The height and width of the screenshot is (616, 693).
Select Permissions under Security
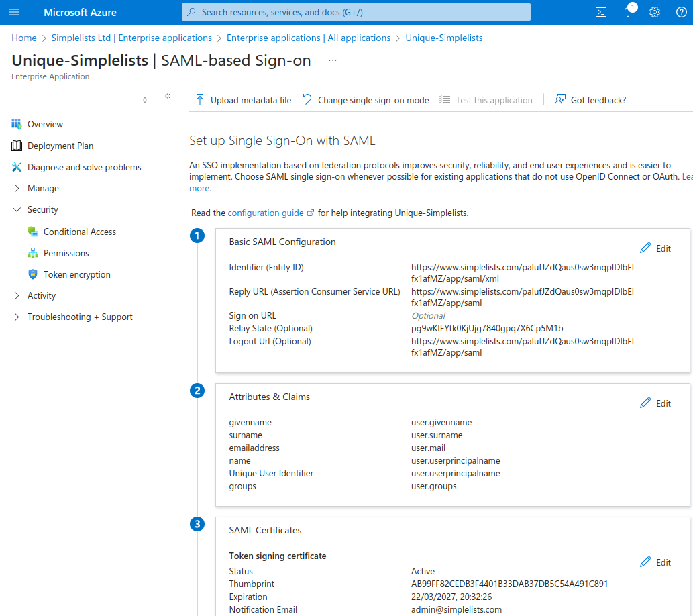click(x=66, y=253)
